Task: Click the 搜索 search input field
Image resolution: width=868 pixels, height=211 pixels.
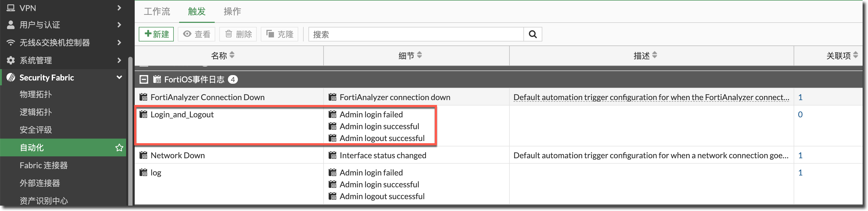Action: (x=416, y=34)
